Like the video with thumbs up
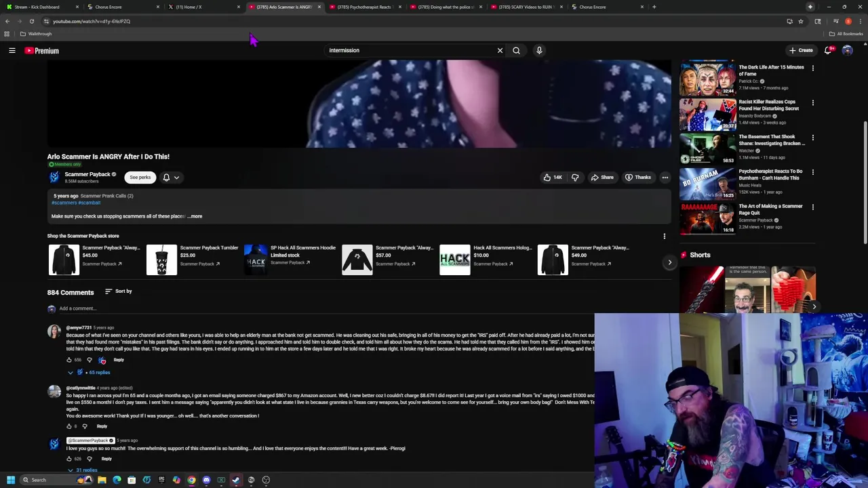Viewport: 868px width, 488px height. 552,178
